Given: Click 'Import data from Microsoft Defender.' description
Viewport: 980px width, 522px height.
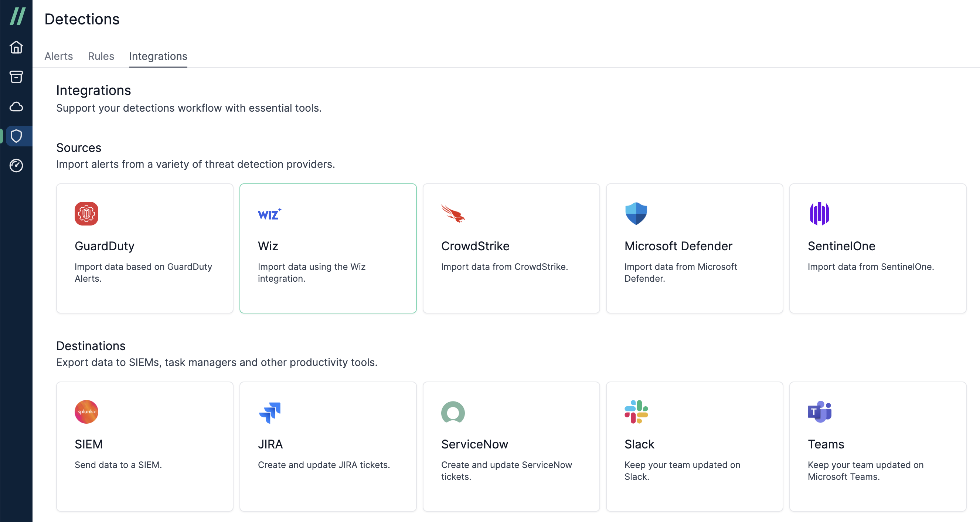Looking at the screenshot, I should coord(681,272).
